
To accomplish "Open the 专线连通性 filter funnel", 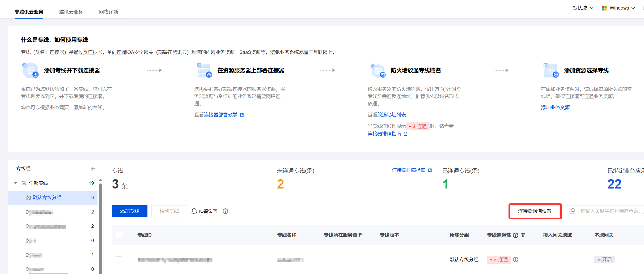I will 523,235.
